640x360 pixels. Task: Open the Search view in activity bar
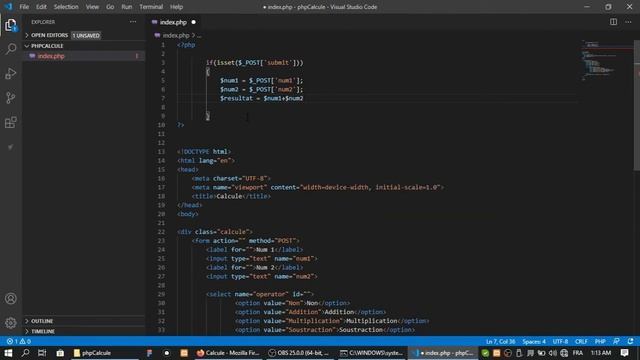[x=11, y=49]
